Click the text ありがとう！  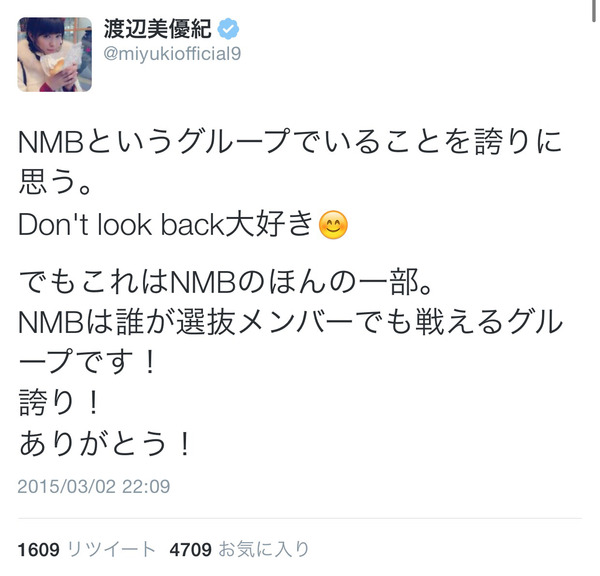[104, 444]
